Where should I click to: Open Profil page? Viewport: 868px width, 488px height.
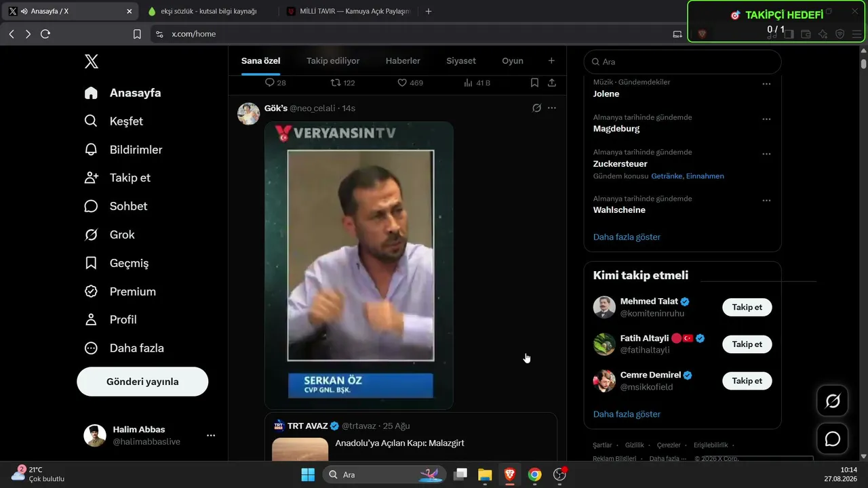111,319
